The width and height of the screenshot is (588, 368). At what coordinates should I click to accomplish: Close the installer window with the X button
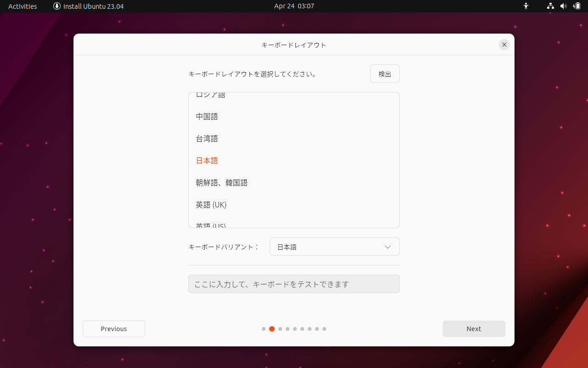pyautogui.click(x=504, y=45)
